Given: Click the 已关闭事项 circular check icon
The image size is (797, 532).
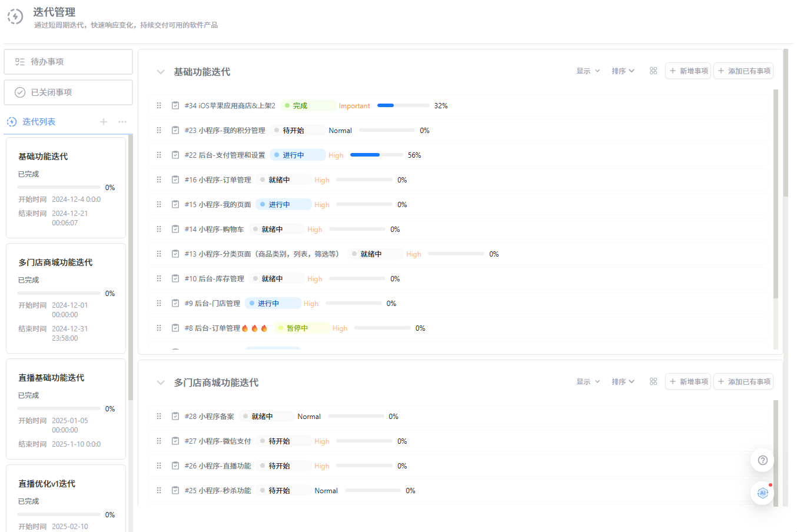Looking at the screenshot, I should click(x=21, y=92).
